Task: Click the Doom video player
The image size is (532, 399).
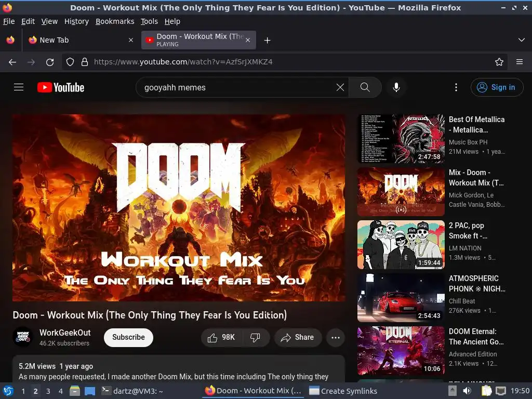Action: point(179,208)
